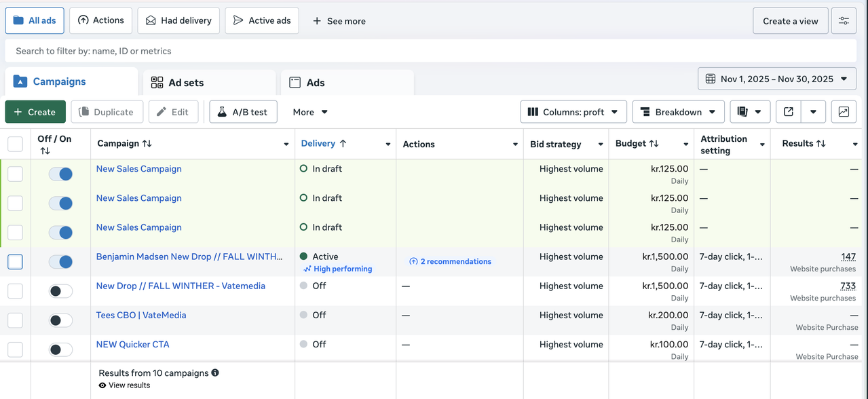The width and height of the screenshot is (868, 399).
Task: Click the Edit button
Action: [173, 112]
